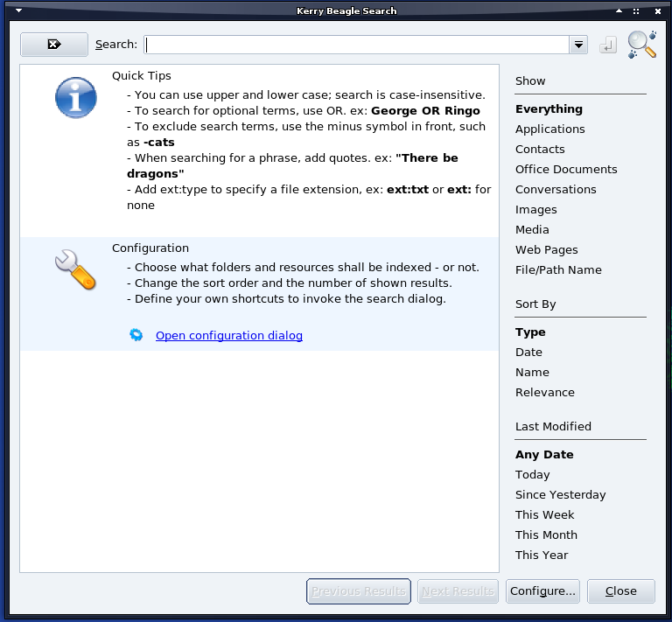The width and height of the screenshot is (672, 622).
Task: Sort results by Date
Action: (x=528, y=353)
